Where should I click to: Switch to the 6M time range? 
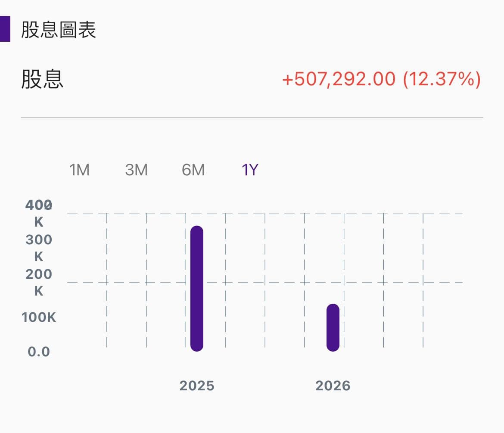[193, 170]
